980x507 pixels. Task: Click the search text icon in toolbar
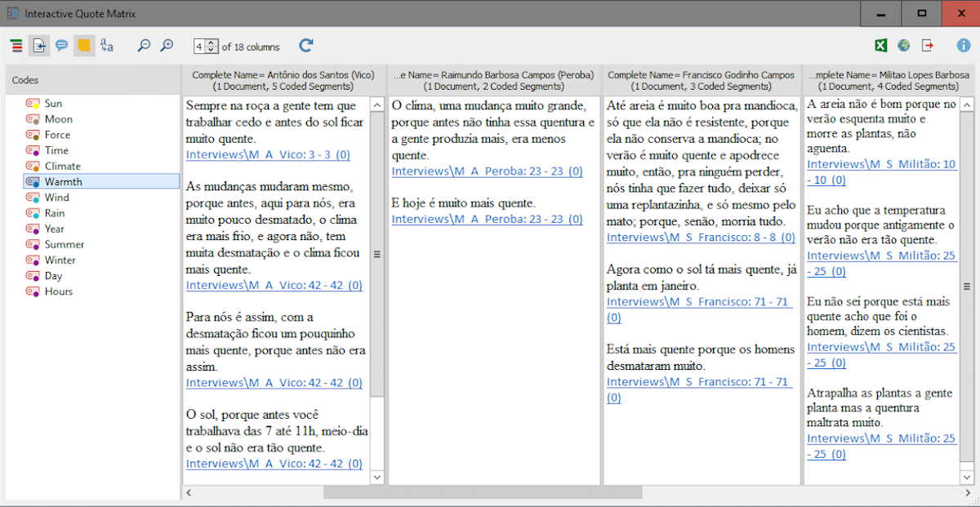[107, 47]
